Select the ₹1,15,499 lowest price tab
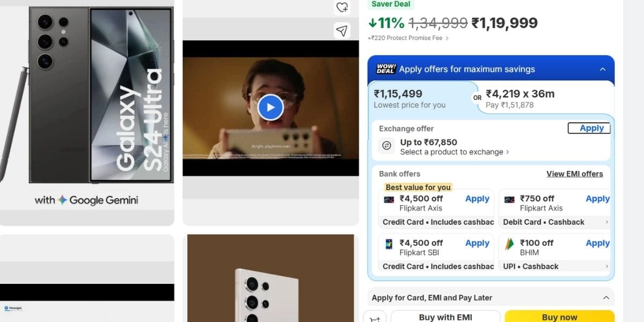Screen dimensions: 644x322 pos(423,98)
